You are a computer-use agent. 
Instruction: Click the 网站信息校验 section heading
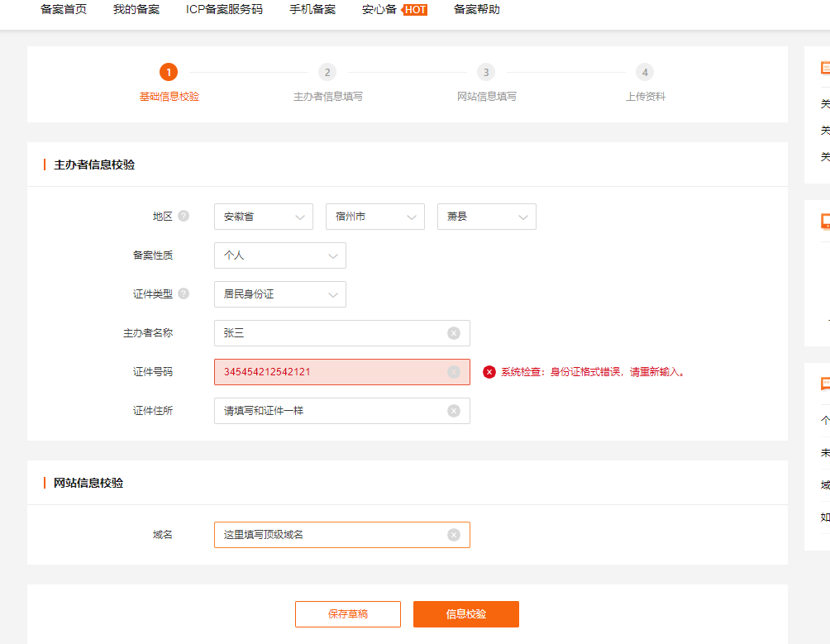[x=88, y=483]
